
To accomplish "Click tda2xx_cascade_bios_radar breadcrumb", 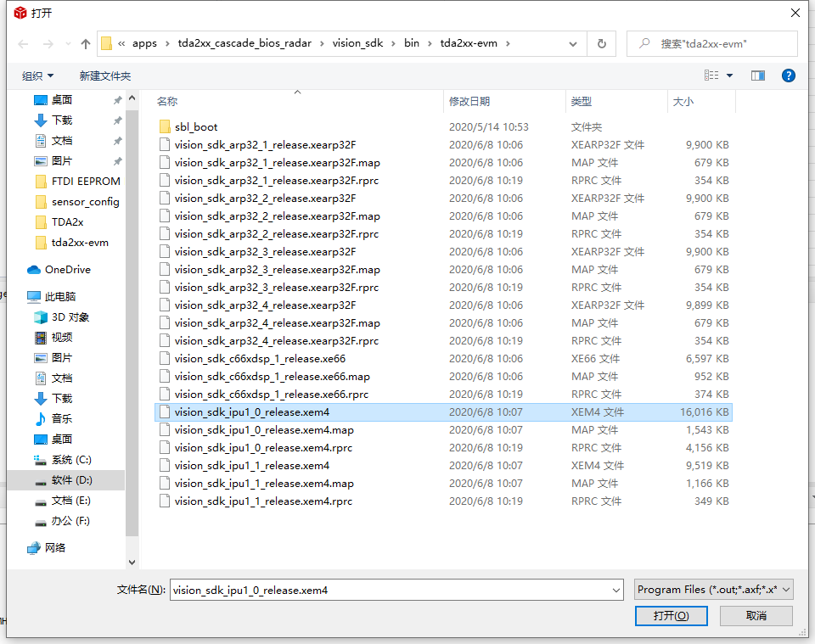I will click(244, 43).
